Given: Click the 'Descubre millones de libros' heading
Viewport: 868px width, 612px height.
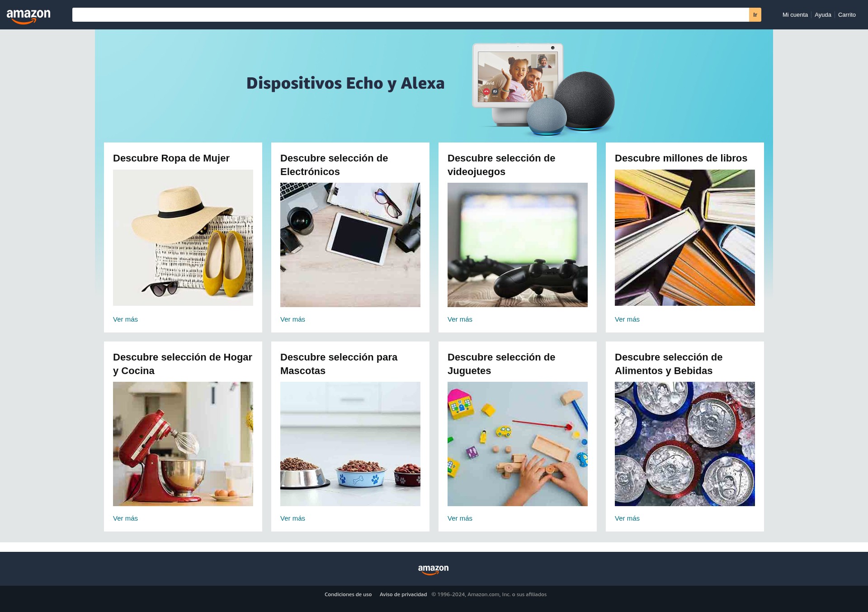Looking at the screenshot, I should (681, 158).
